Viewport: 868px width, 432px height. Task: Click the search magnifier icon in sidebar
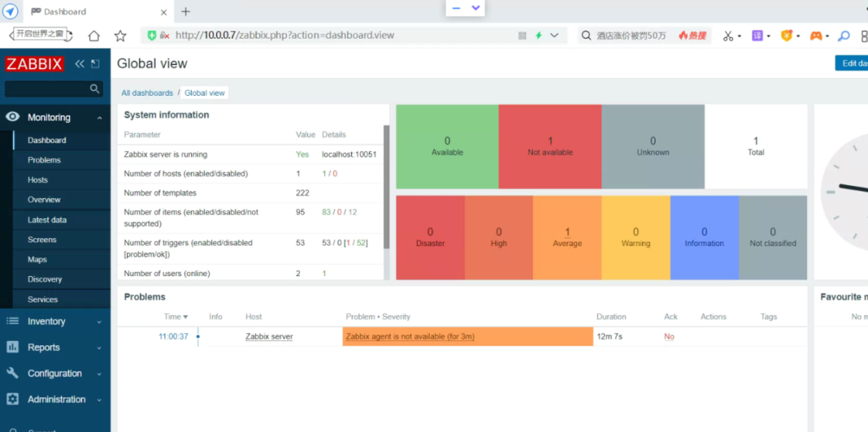tap(95, 89)
